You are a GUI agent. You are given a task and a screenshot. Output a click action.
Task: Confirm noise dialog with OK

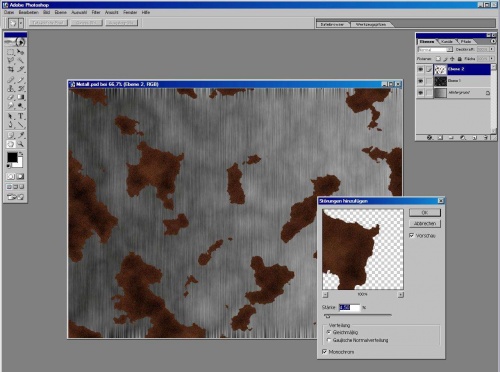pyautogui.click(x=425, y=212)
